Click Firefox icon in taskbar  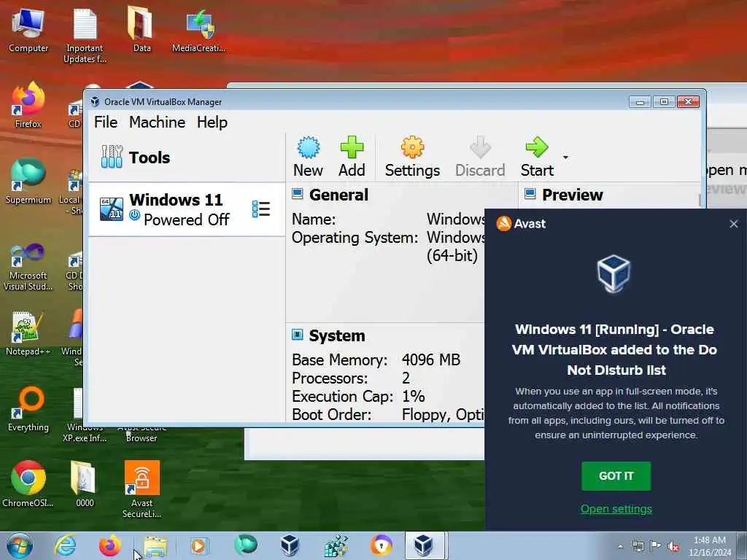point(110,545)
